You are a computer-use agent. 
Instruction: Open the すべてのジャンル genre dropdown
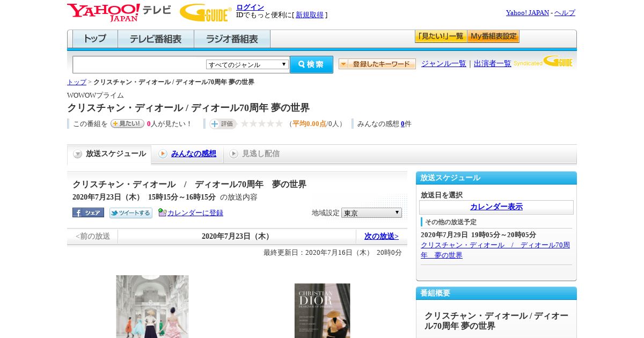click(x=247, y=64)
